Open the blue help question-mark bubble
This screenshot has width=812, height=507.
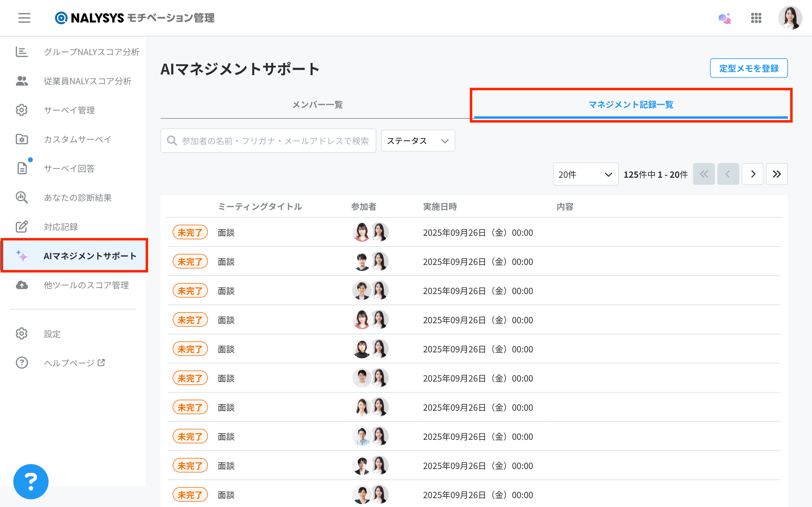[x=31, y=482]
